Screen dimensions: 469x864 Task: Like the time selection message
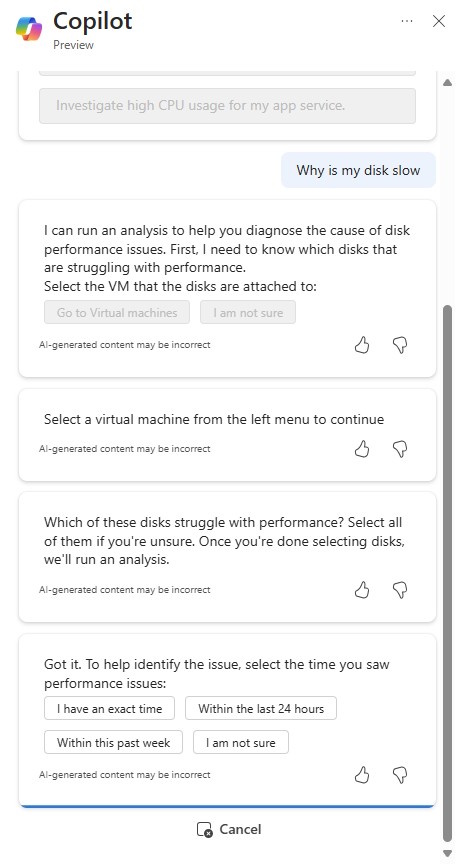pos(362,775)
